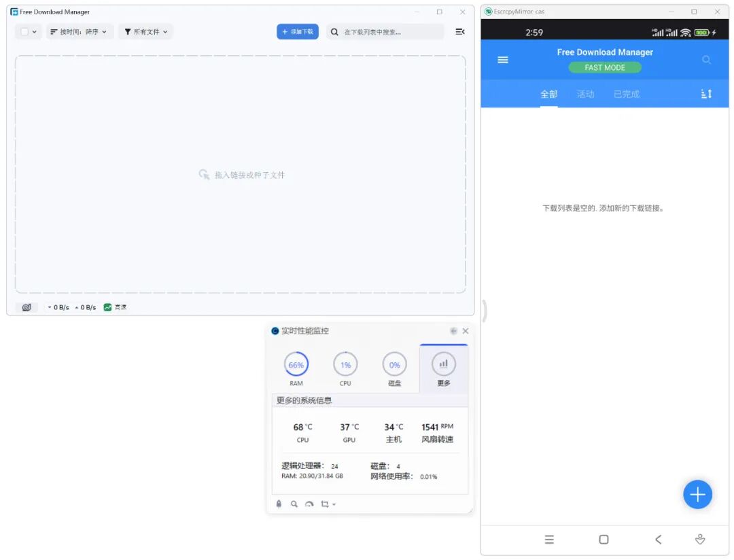Screen dimensions: 734x560
Task: Click Free Download Manager title in mobile header
Action: click(605, 52)
